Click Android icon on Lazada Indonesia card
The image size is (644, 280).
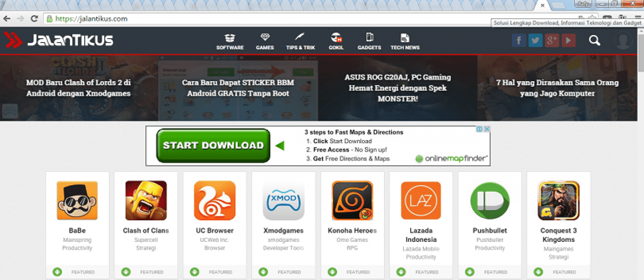coord(401,272)
